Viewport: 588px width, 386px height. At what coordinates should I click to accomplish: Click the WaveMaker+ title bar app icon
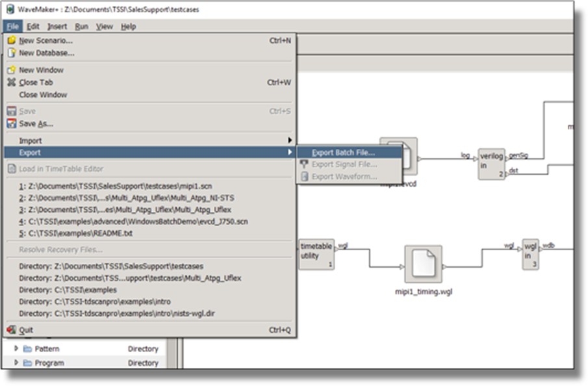(10, 9)
